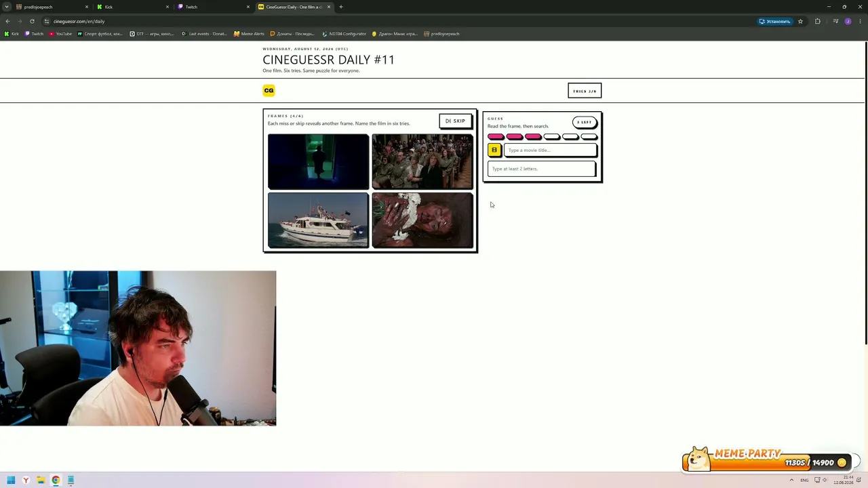Open the Last events bookmark
The image size is (868, 488).
(x=205, y=34)
